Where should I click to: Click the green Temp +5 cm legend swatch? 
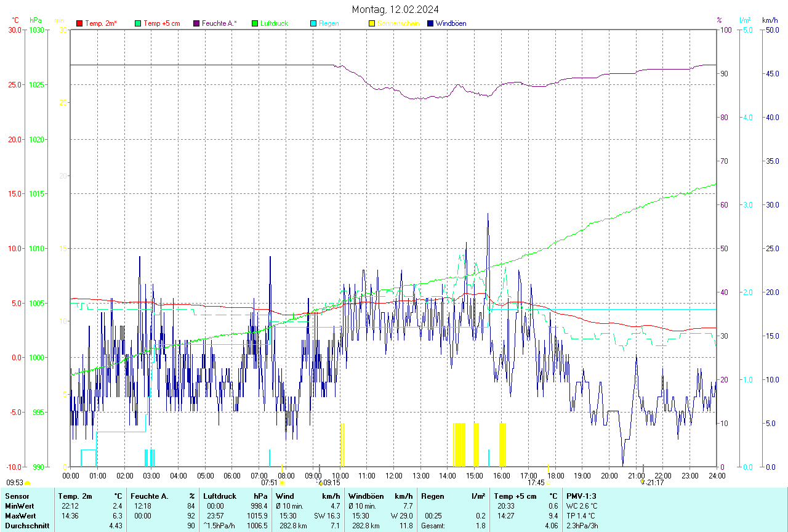point(138,23)
